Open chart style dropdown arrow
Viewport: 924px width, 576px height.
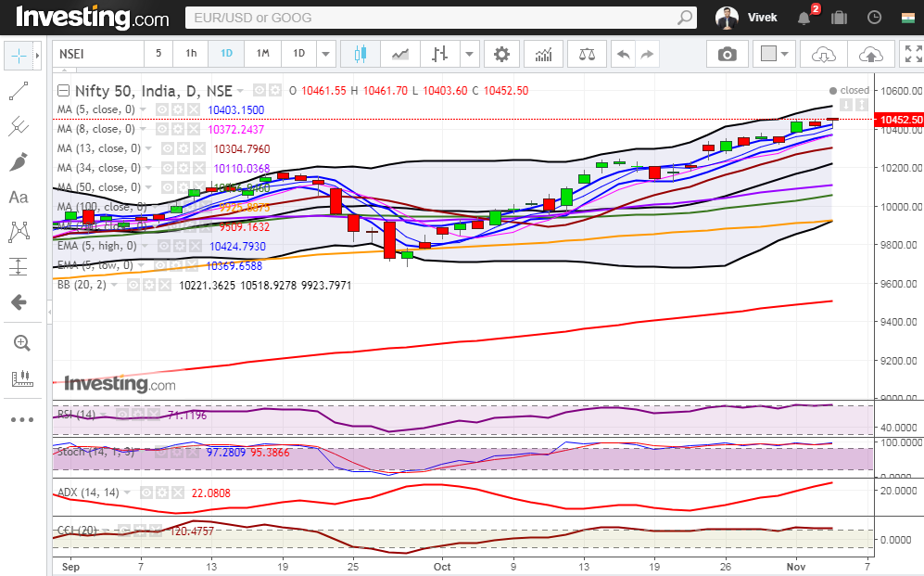click(x=469, y=54)
